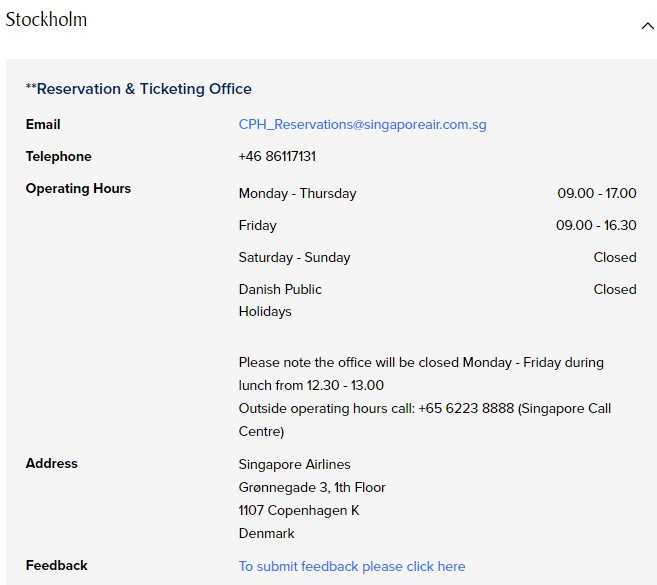Viewport: 657px width, 585px height.
Task: Click the Address field label
Action: coord(51,464)
